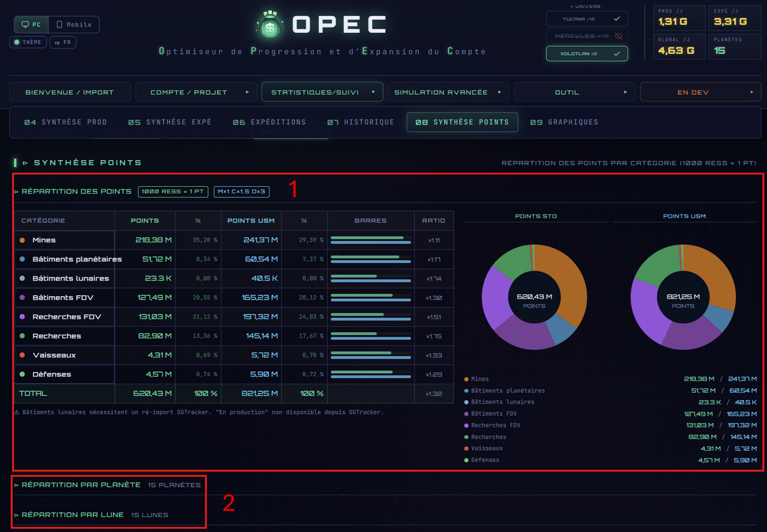767x532 pixels.
Task: Click Vaisseaux legend dot below charts
Action: [466, 449]
